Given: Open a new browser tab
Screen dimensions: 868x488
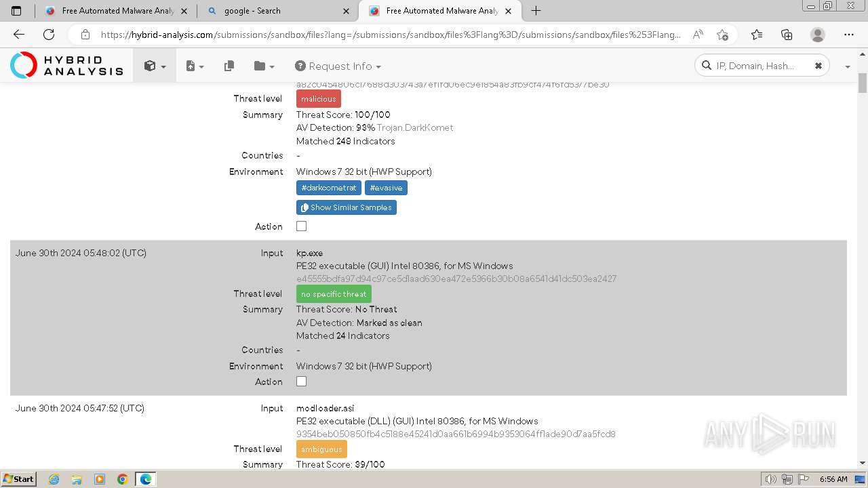Looking at the screenshot, I should coord(536,11).
